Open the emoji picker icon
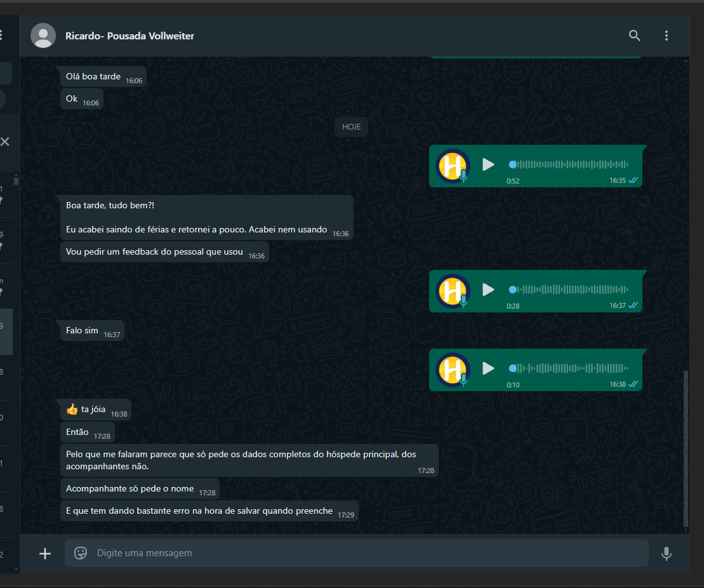The image size is (704, 588). click(81, 553)
